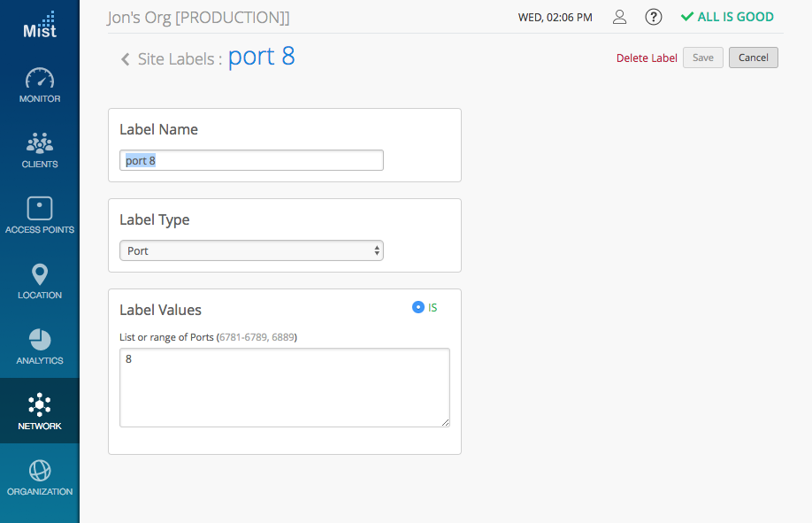The width and height of the screenshot is (812, 523).
Task: Select the Network hub icon
Action: pyautogui.click(x=40, y=405)
